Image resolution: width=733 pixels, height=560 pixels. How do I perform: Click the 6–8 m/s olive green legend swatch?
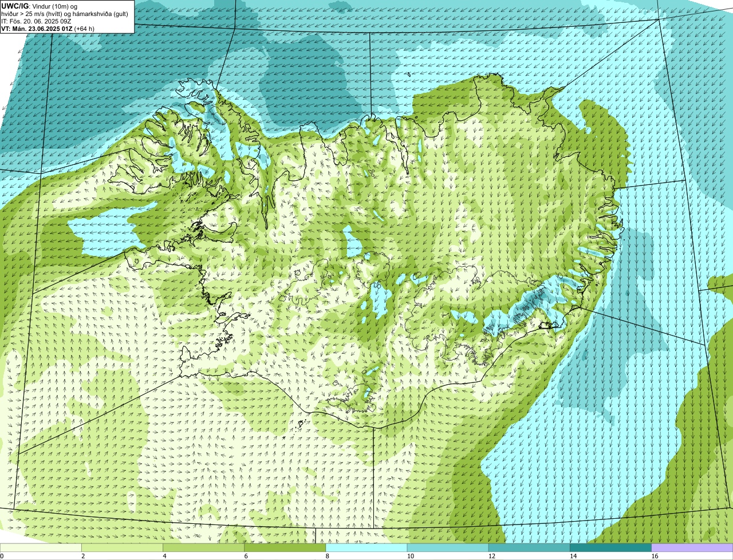pyautogui.click(x=285, y=547)
